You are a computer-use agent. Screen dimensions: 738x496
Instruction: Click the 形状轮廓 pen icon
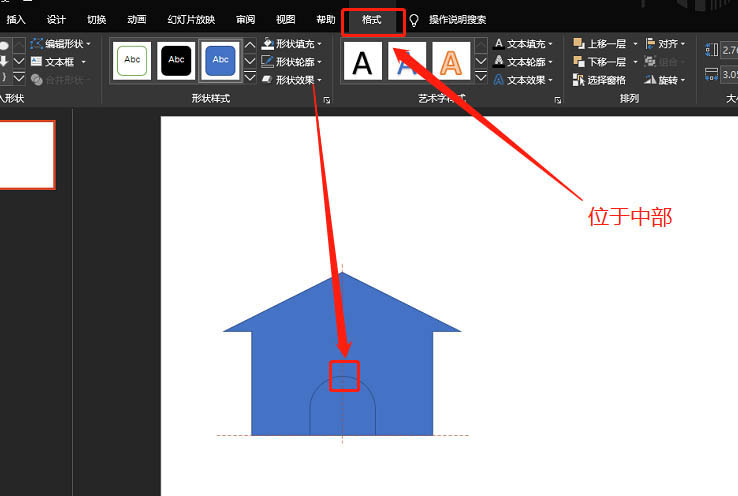[267, 62]
